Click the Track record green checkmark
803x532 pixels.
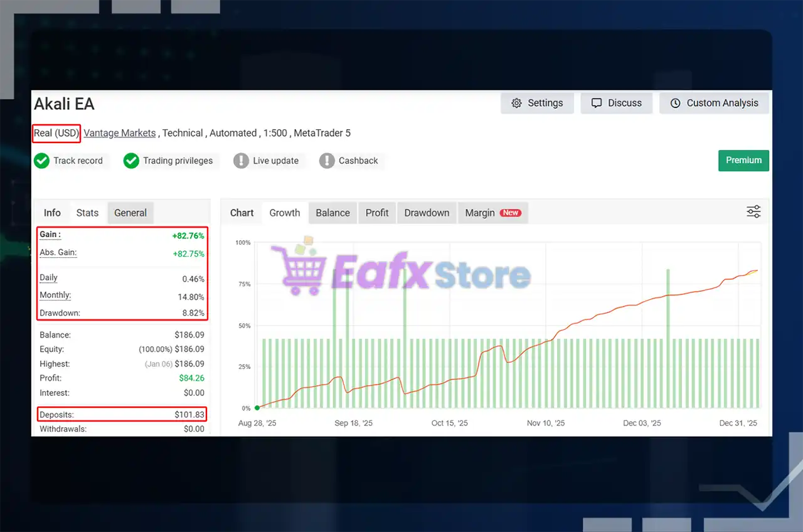tap(41, 161)
